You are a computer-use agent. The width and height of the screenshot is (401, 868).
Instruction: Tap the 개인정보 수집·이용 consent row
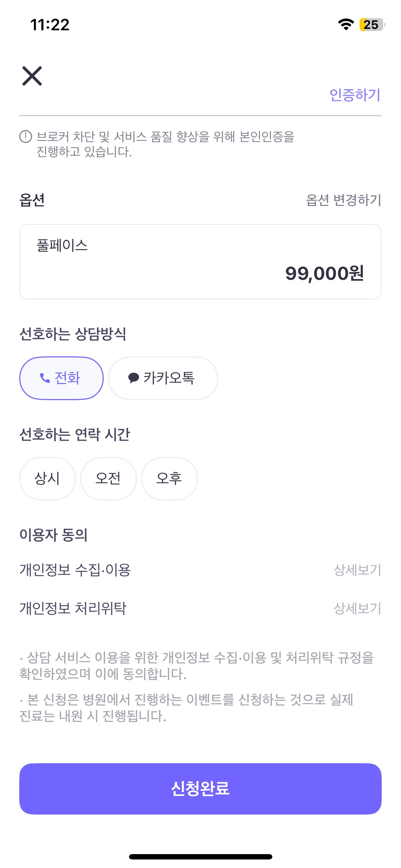(75, 570)
